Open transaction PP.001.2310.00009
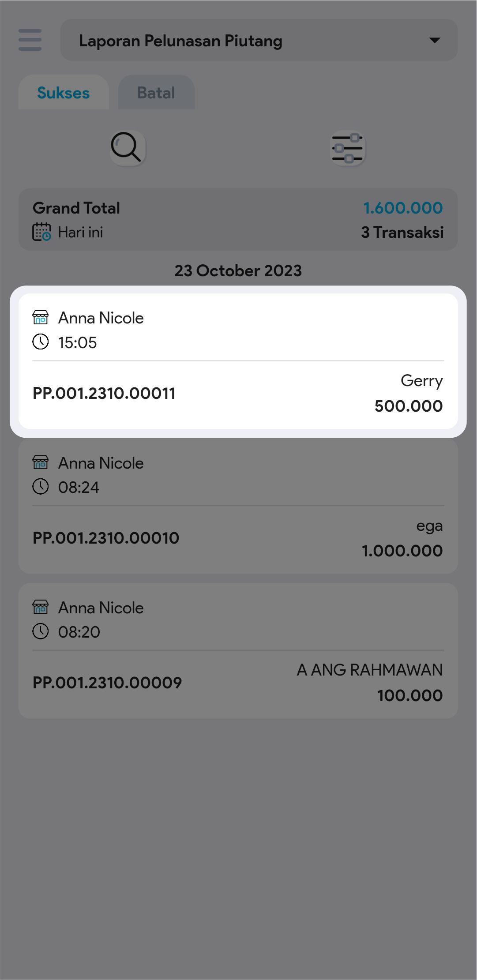 coord(107,683)
